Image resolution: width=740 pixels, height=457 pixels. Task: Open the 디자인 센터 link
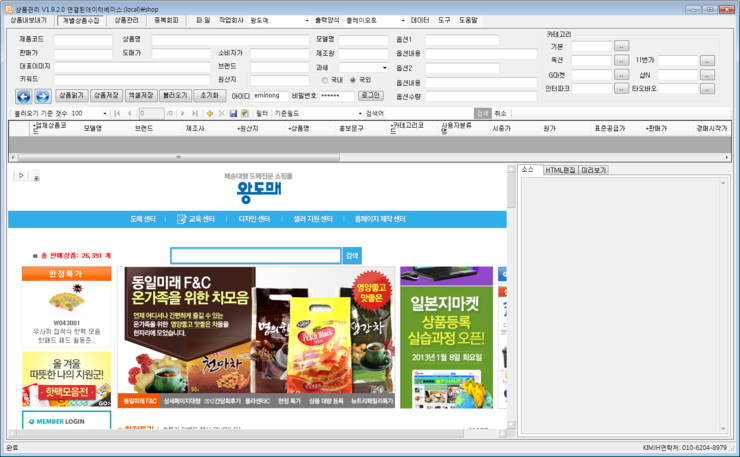click(254, 219)
